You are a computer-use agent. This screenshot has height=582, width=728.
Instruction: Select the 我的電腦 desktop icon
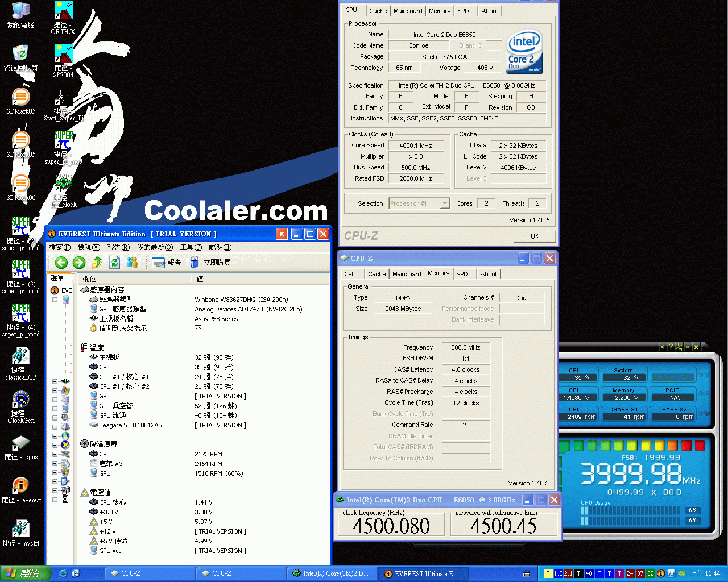[x=20, y=15]
